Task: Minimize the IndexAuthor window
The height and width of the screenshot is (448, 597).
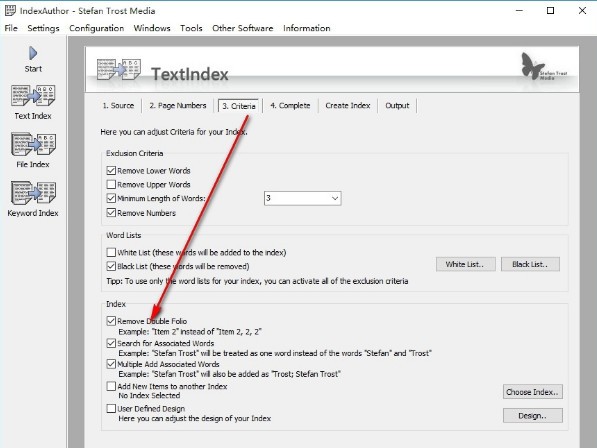Action: click(x=519, y=11)
